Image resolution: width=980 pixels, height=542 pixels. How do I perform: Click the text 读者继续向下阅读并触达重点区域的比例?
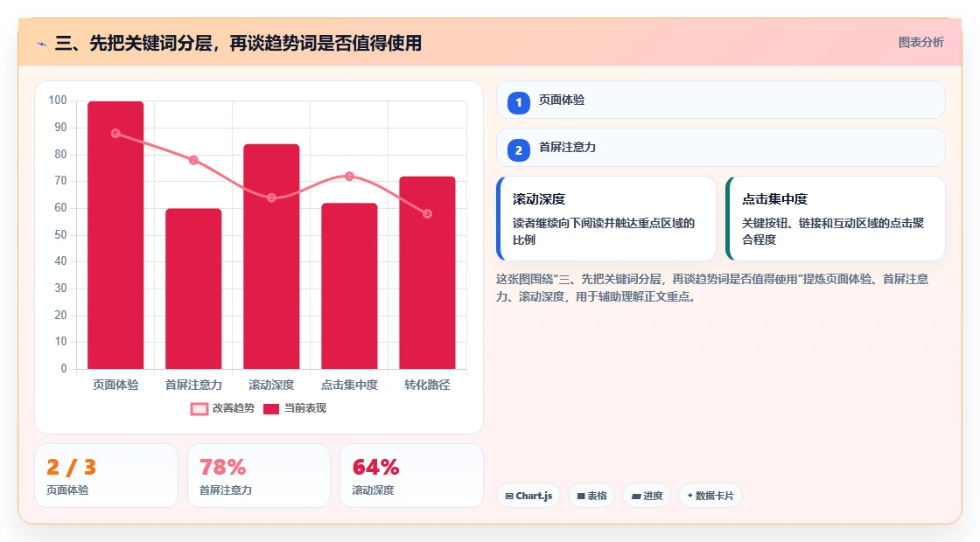click(x=604, y=232)
